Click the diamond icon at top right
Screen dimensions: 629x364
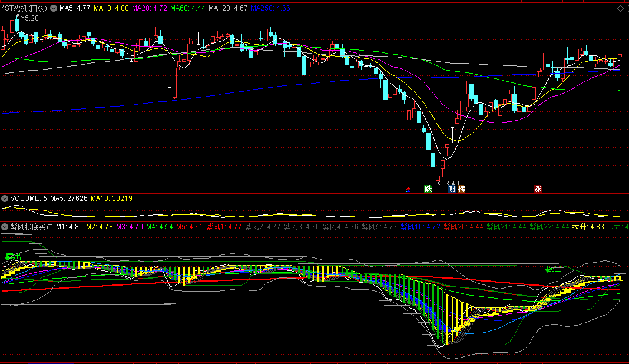tap(620, 8)
